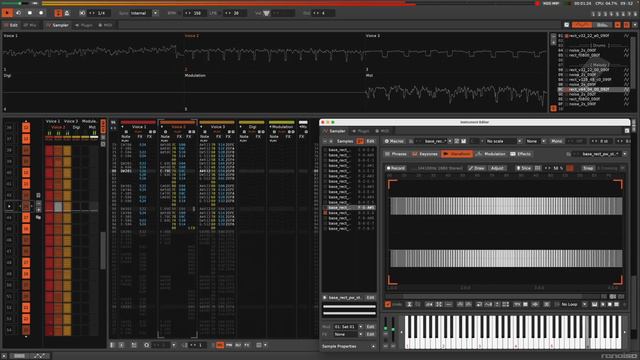Open the Mod 01: Set 01 dropdown

coord(348,327)
